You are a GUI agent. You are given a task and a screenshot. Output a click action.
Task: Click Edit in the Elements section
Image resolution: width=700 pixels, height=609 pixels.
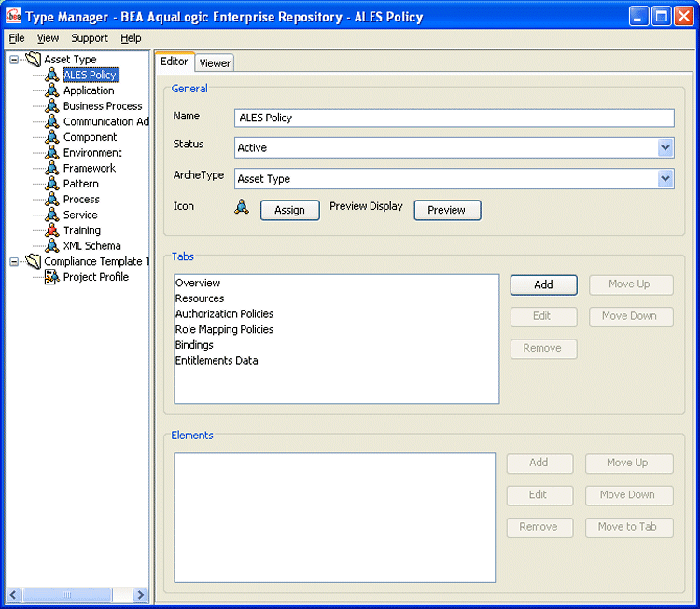pyautogui.click(x=539, y=495)
